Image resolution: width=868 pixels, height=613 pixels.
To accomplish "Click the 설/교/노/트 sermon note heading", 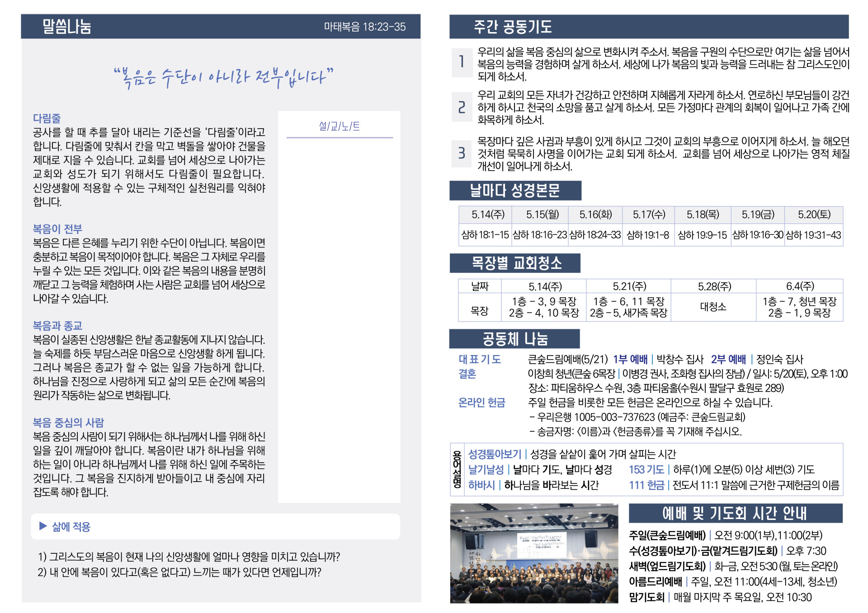I will click(339, 126).
